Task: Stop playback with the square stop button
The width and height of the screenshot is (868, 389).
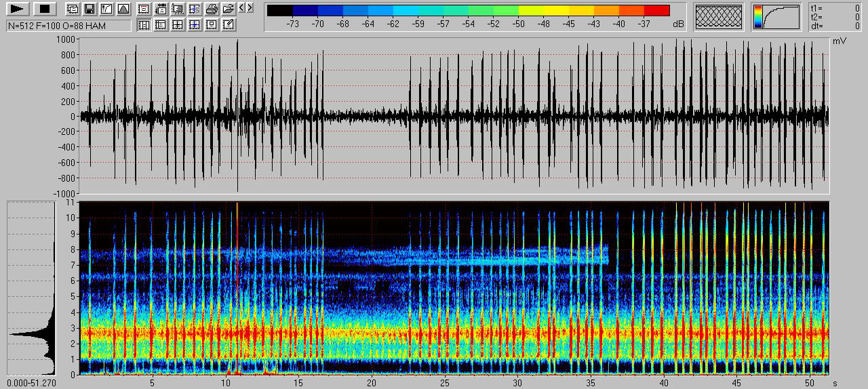Action: pos(45,9)
